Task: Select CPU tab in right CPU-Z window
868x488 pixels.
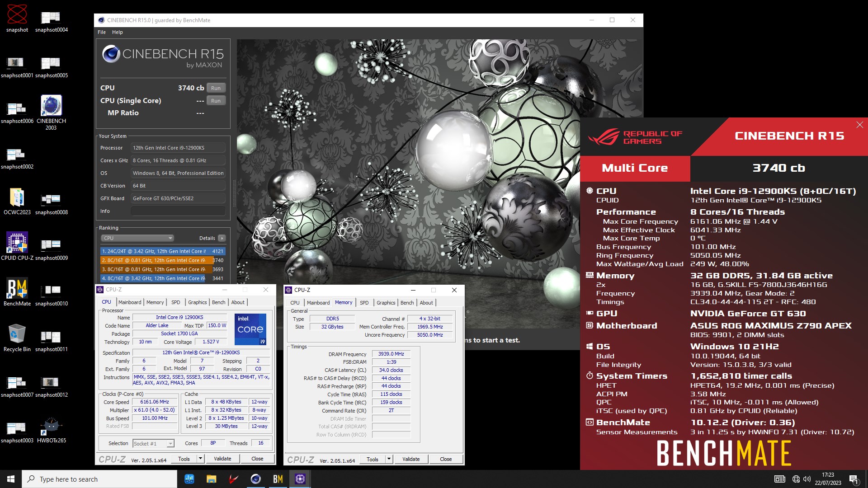Action: 295,303
